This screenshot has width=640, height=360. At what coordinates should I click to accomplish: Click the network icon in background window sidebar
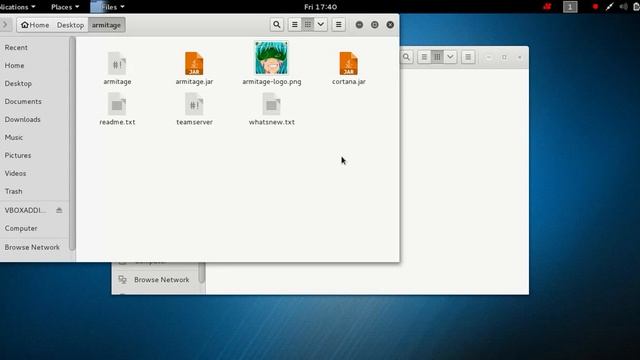click(x=122, y=280)
